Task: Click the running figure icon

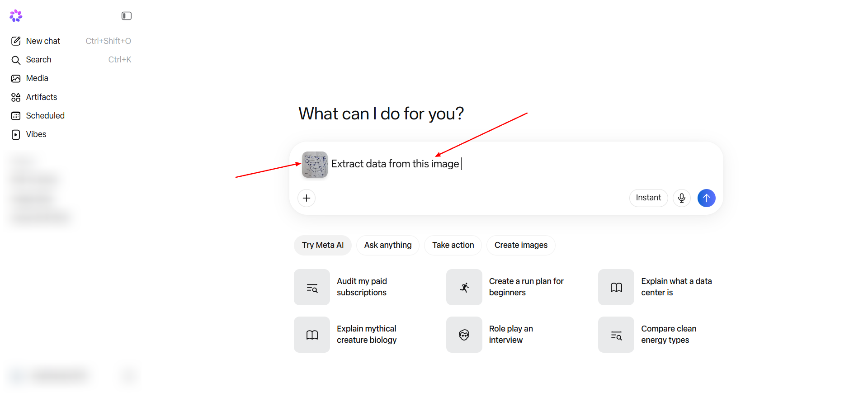Action: click(464, 287)
